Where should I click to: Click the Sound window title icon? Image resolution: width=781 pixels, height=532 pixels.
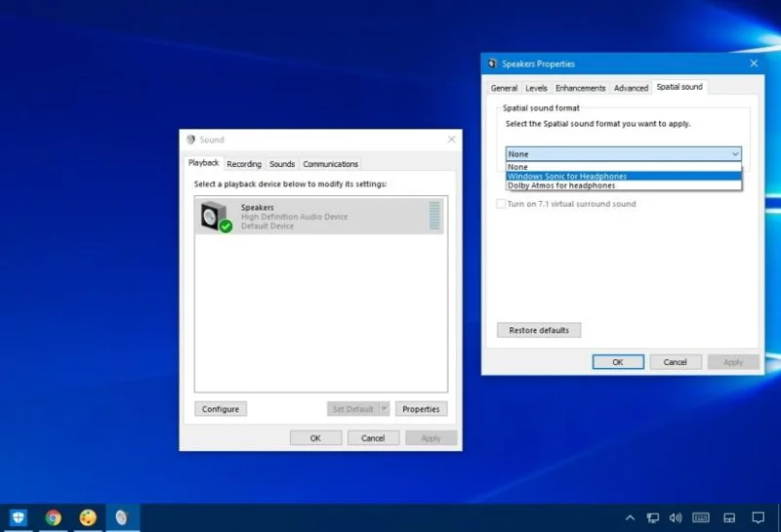pos(190,140)
